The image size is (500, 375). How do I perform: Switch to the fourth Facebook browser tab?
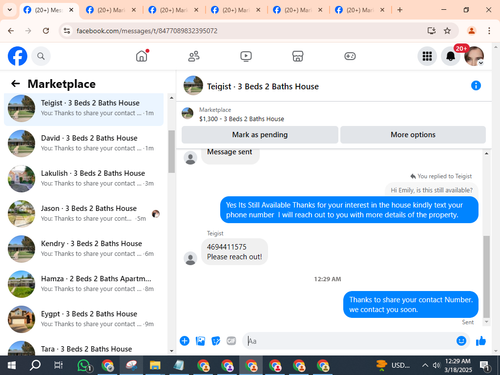point(236,10)
